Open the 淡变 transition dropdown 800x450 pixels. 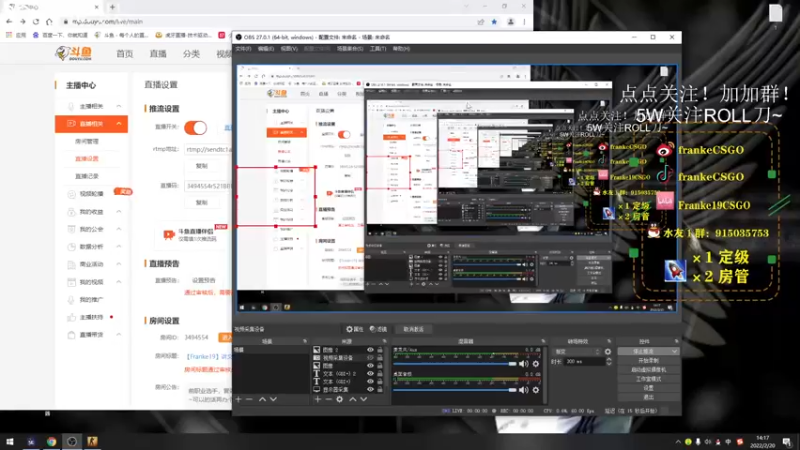[x=577, y=352]
